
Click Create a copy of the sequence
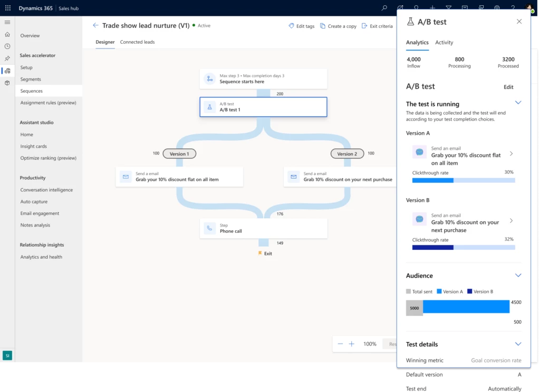point(338,25)
